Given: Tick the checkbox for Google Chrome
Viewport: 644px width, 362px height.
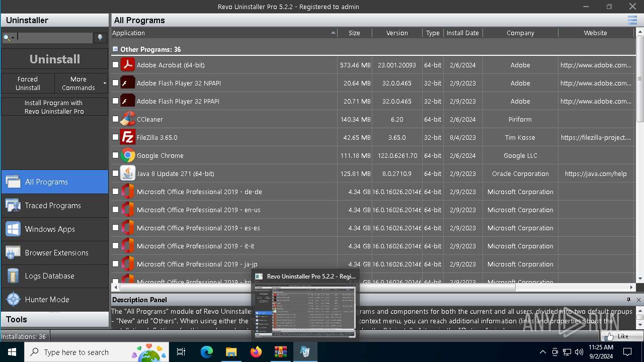Looking at the screenshot, I should coord(115,155).
